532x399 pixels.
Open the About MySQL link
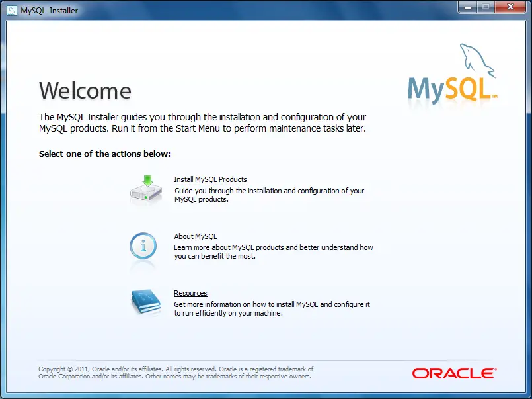pos(196,236)
